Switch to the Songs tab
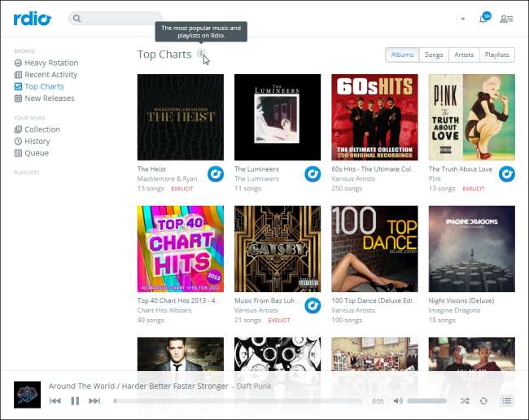 434,55
